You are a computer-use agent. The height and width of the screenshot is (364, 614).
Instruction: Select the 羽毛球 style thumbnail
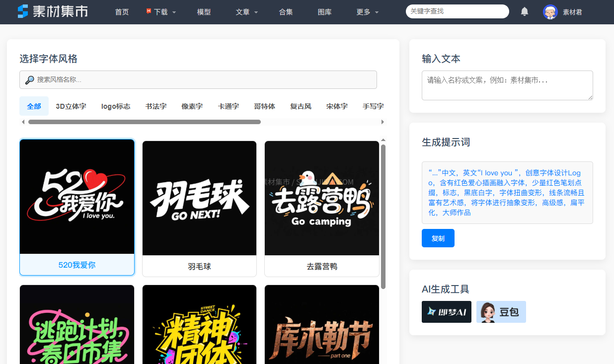pos(200,198)
